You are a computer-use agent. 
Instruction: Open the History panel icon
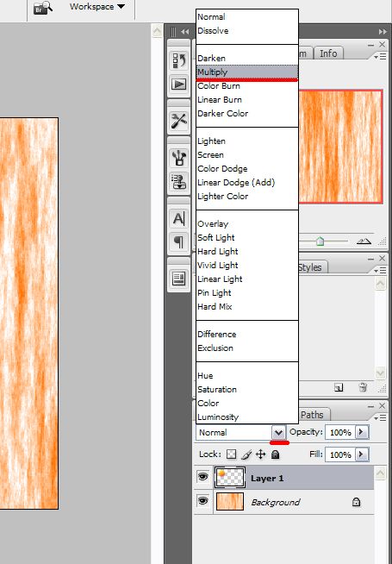point(179,60)
